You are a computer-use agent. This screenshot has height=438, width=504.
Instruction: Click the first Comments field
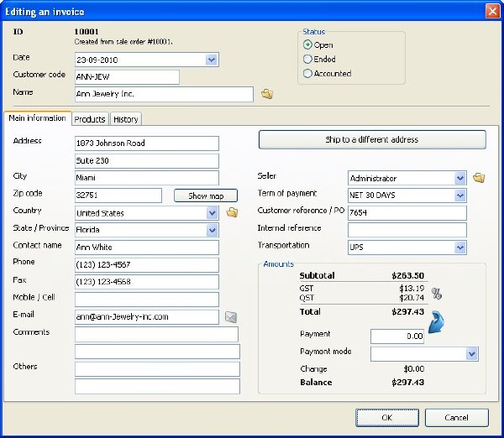coord(157,334)
